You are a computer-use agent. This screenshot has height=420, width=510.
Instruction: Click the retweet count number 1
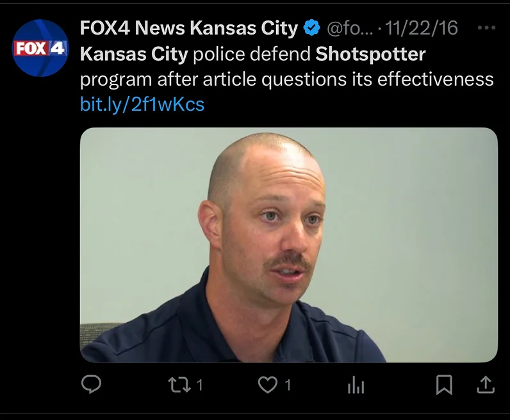[x=200, y=385]
